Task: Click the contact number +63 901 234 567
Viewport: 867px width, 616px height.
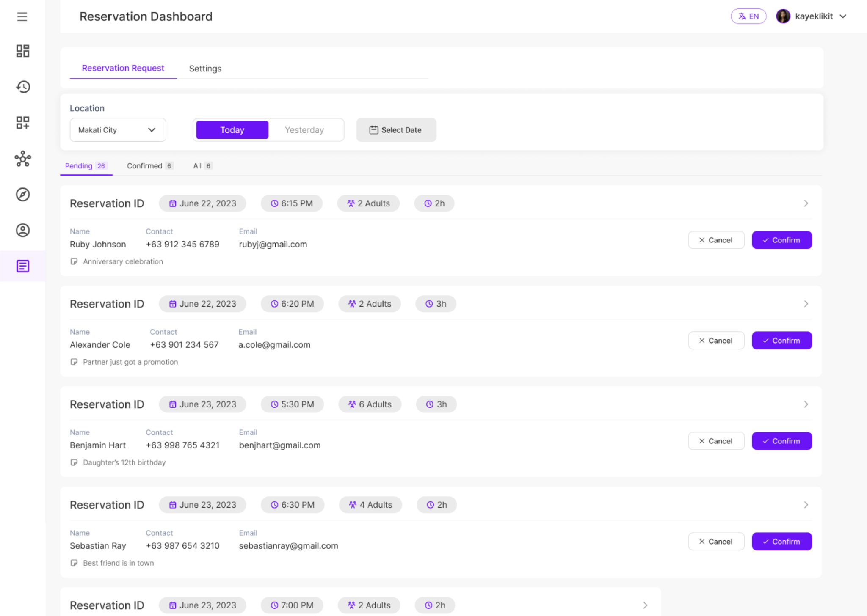Action: tap(184, 345)
